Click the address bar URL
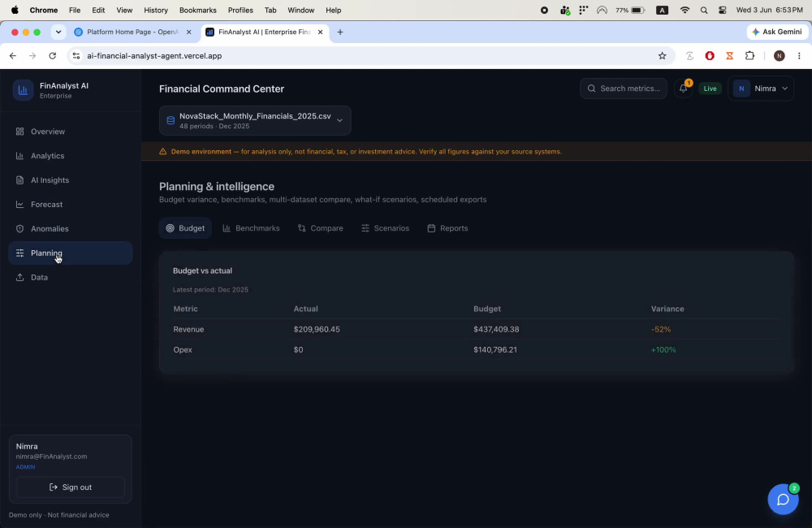Image resolution: width=812 pixels, height=528 pixels. (154, 56)
